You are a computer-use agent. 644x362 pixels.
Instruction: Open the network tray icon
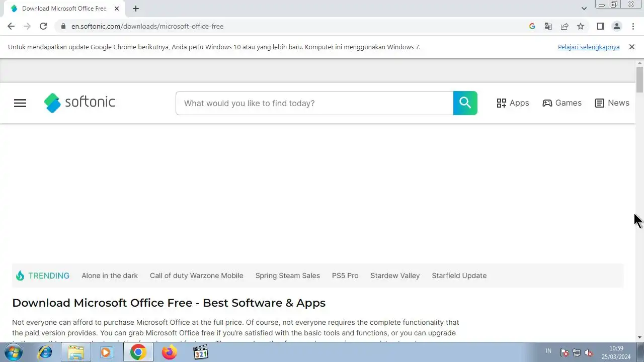click(x=577, y=352)
